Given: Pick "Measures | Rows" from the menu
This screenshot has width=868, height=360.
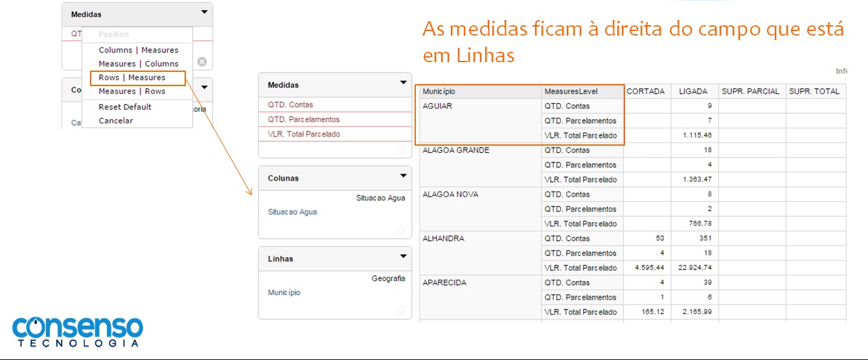Looking at the screenshot, I should pos(131,91).
